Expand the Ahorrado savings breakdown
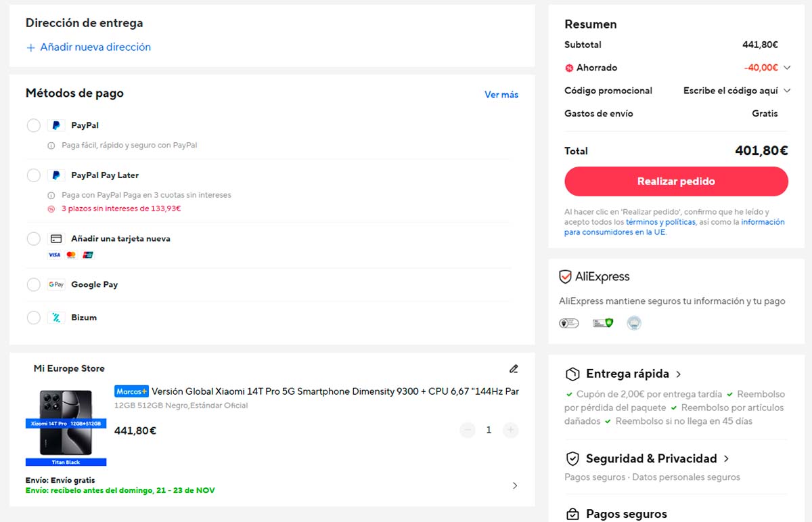The height and width of the screenshot is (522, 812). point(786,68)
